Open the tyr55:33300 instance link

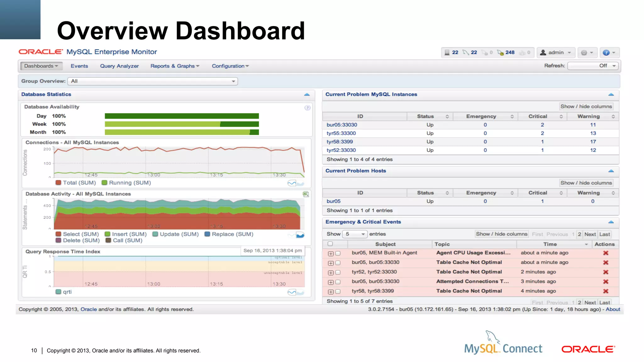pyautogui.click(x=341, y=133)
